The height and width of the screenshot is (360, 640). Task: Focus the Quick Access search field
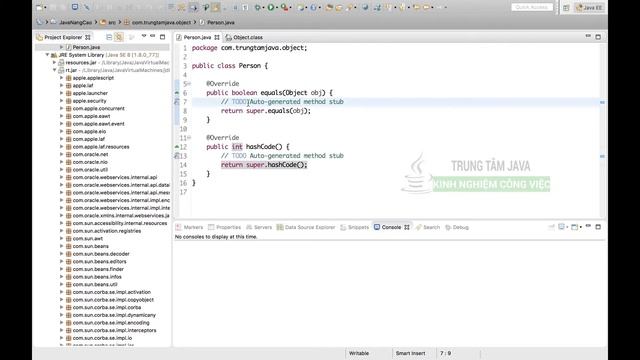coord(532,7)
